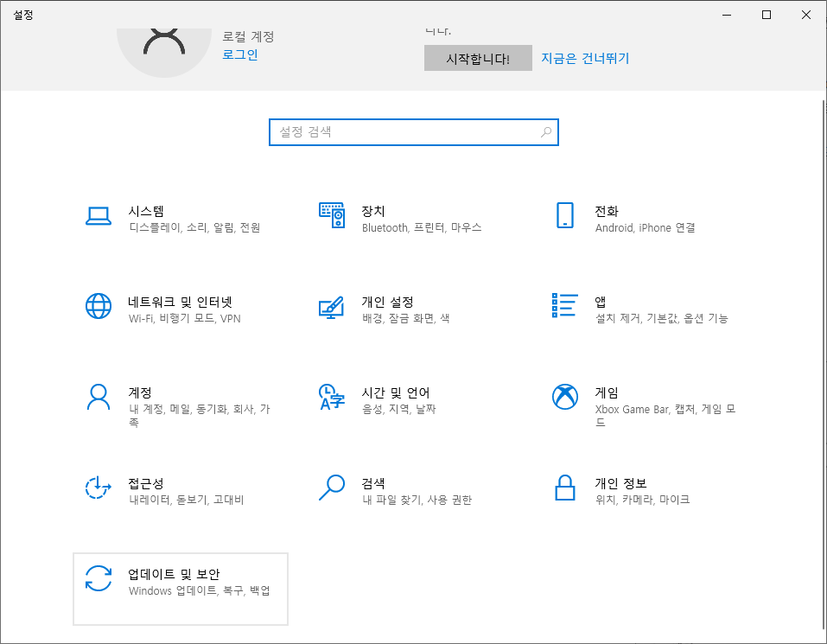Select the 검색 category title text
Image resolution: width=827 pixels, height=644 pixels.
(x=373, y=483)
